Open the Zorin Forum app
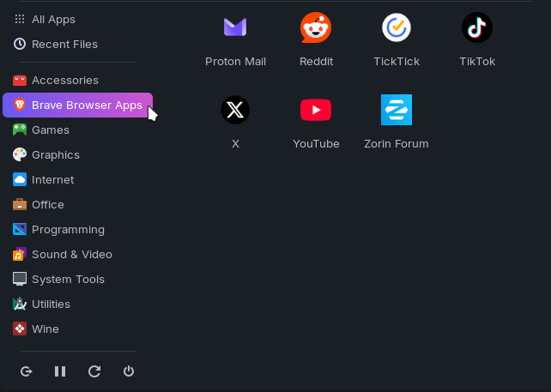This screenshot has height=392, width=551. pos(397,122)
